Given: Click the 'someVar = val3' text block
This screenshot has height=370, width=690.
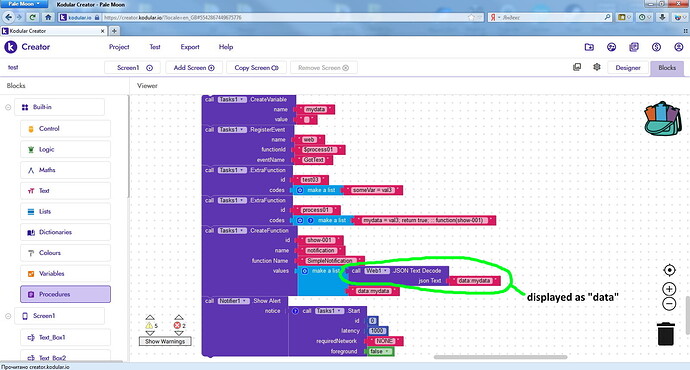Looking at the screenshot, I should (x=372, y=190).
